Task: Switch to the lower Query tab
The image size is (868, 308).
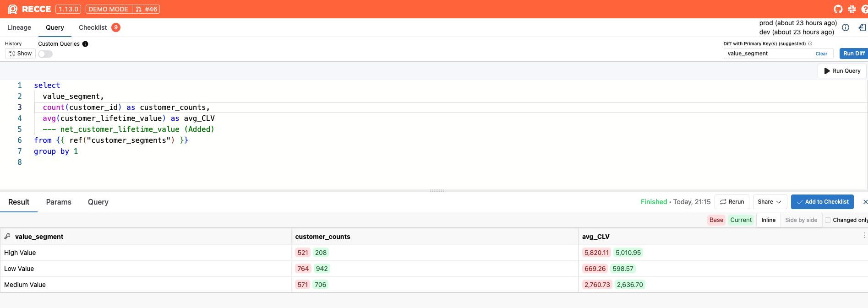Action: (x=98, y=202)
